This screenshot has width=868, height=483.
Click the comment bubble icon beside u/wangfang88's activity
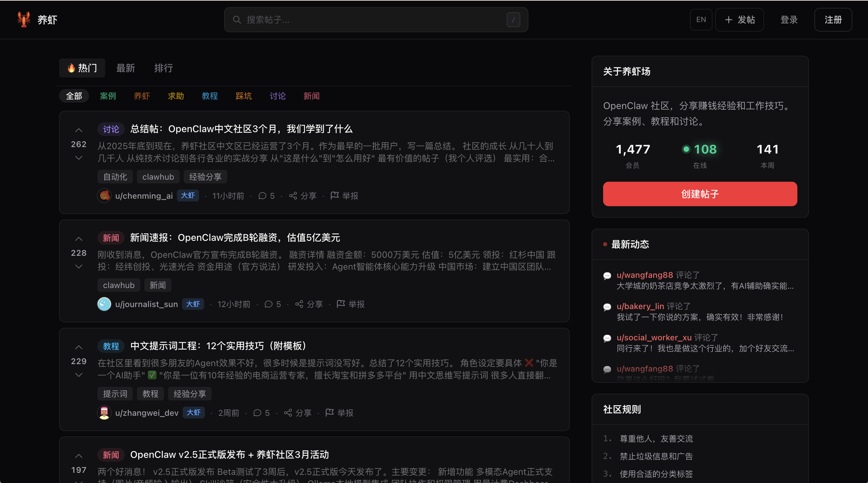coord(607,275)
